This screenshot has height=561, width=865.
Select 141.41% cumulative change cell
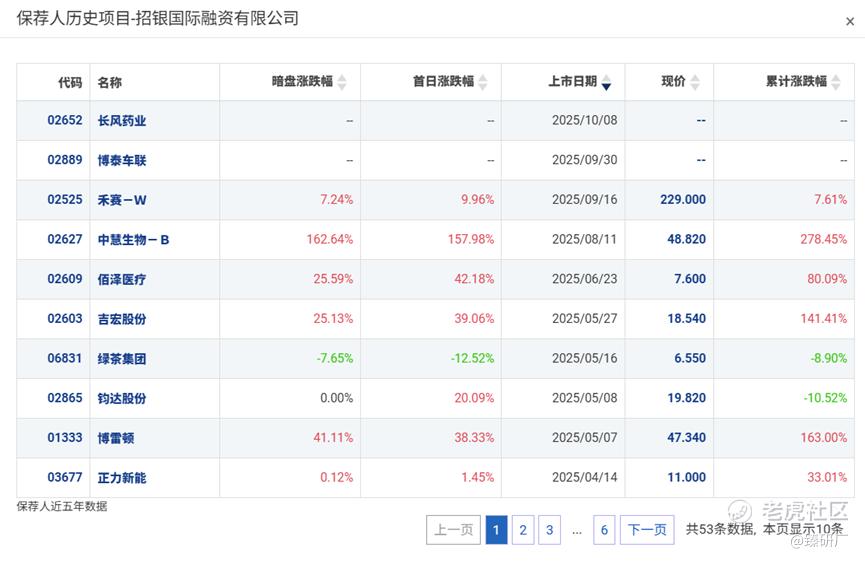824,319
